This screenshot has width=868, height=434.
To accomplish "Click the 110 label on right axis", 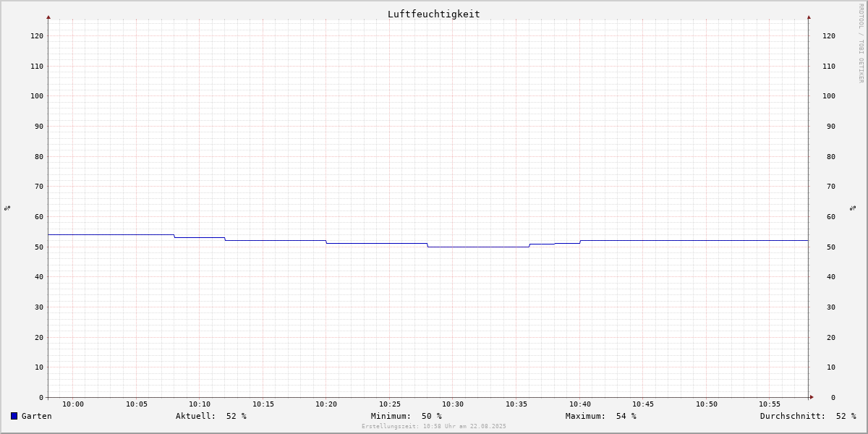I will pos(829,66).
